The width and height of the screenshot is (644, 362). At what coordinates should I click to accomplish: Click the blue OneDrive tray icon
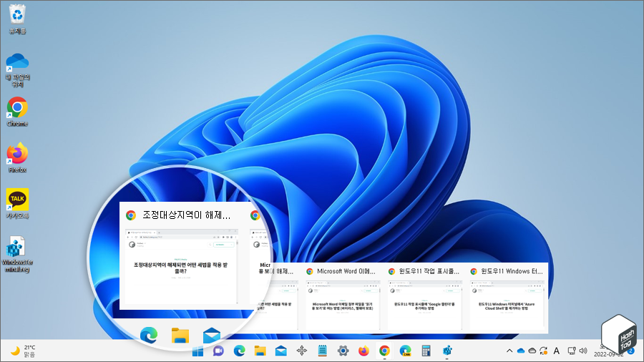[521, 351]
